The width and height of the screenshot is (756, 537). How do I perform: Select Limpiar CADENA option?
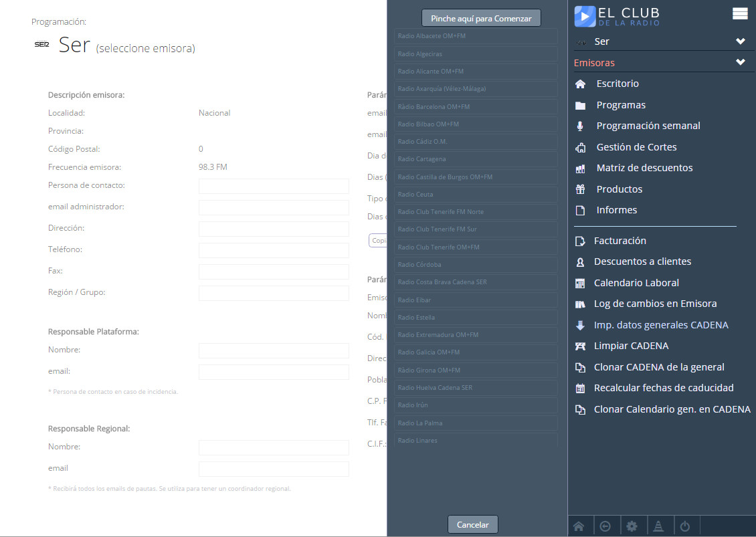pos(631,346)
